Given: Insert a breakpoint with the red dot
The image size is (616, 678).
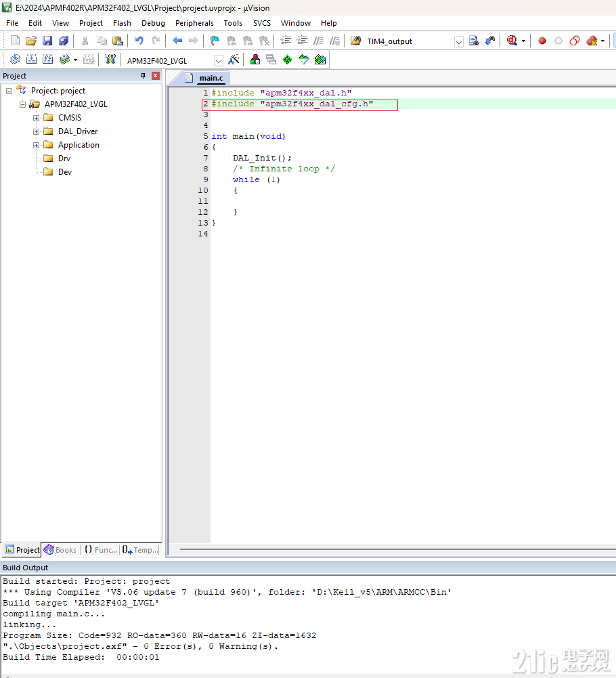Looking at the screenshot, I should (x=542, y=41).
